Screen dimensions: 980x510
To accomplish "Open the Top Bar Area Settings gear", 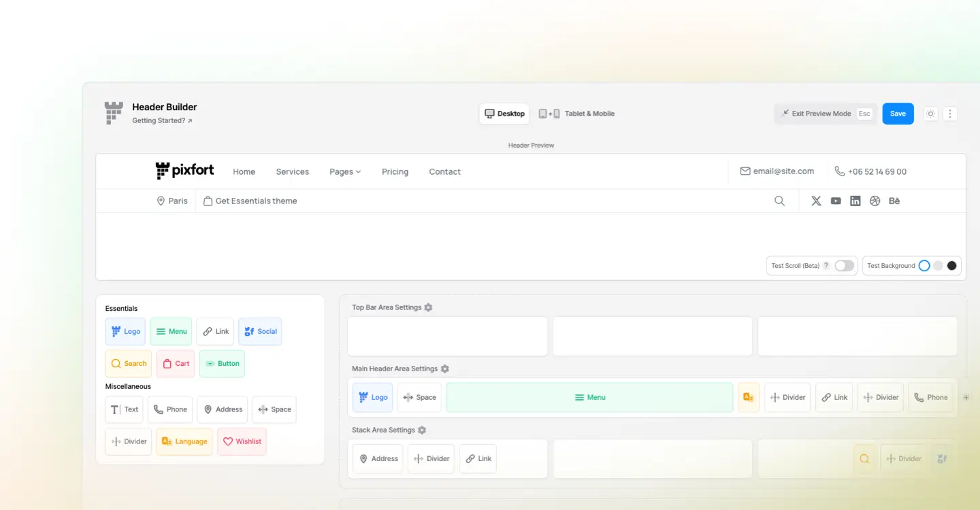I will coord(429,307).
